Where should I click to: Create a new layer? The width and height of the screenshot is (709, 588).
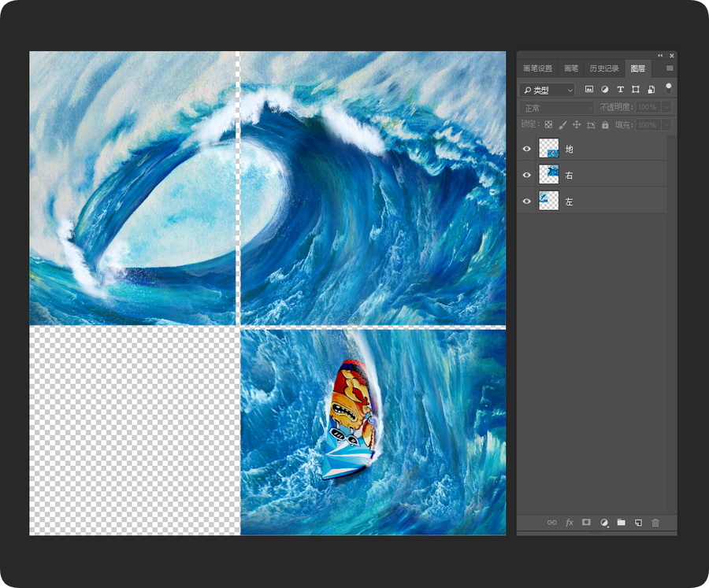click(x=638, y=523)
